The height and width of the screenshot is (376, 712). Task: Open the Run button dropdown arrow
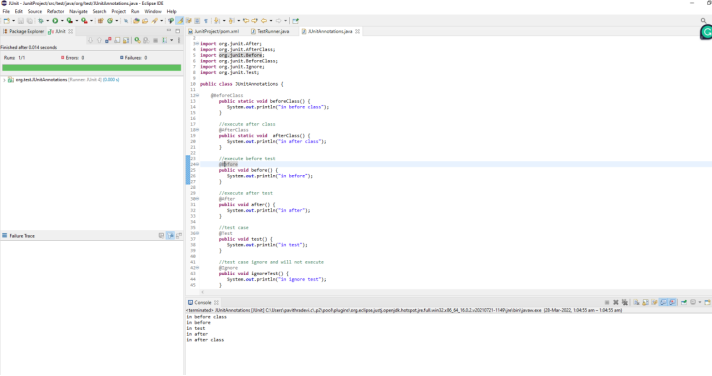62,20
